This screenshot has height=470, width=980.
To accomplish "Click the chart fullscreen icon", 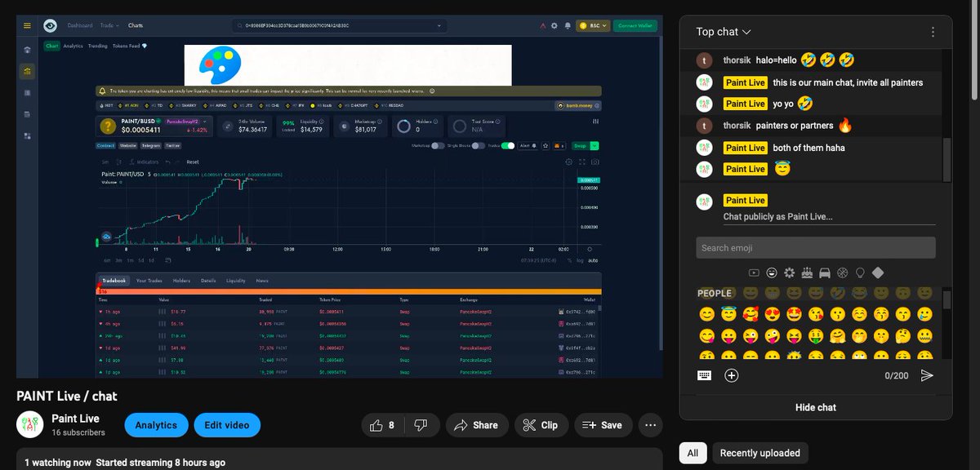I will coord(582,162).
